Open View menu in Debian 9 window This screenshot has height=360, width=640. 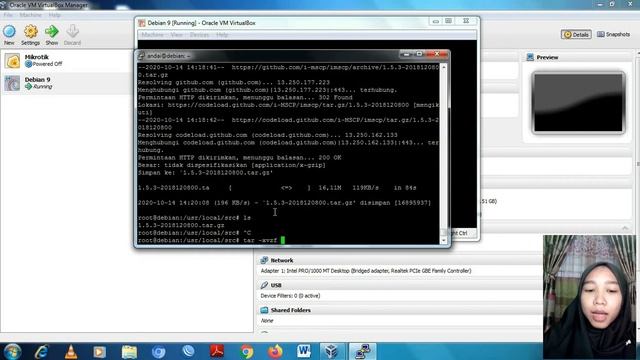[x=176, y=35]
